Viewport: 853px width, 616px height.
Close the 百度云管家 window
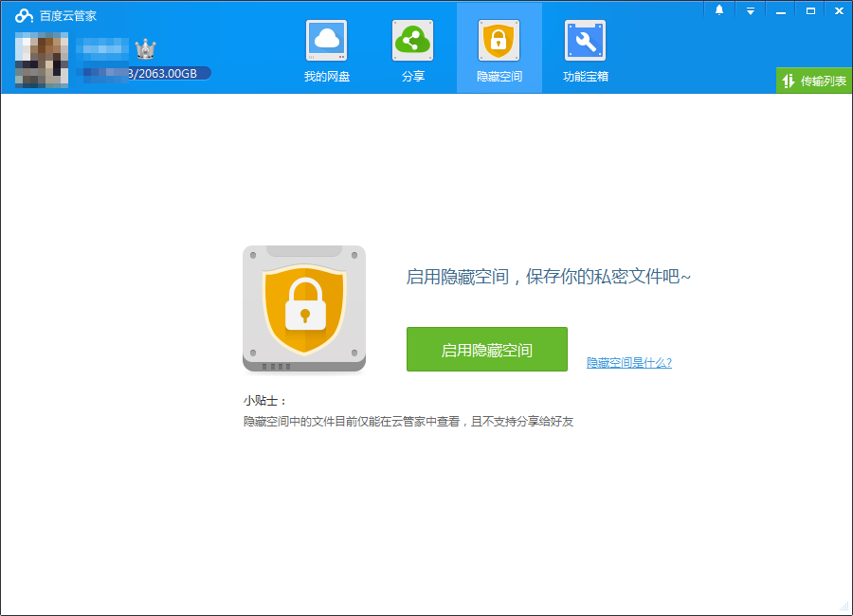(x=838, y=10)
